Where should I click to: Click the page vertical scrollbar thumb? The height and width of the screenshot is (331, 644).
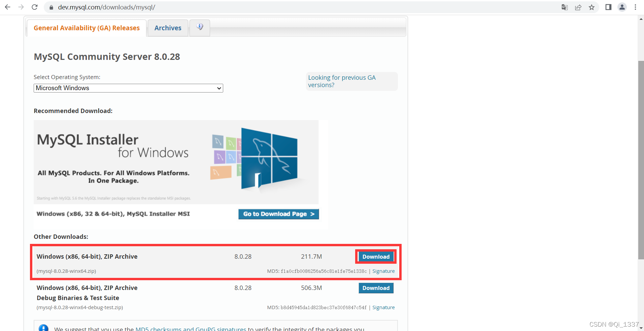[641, 160]
